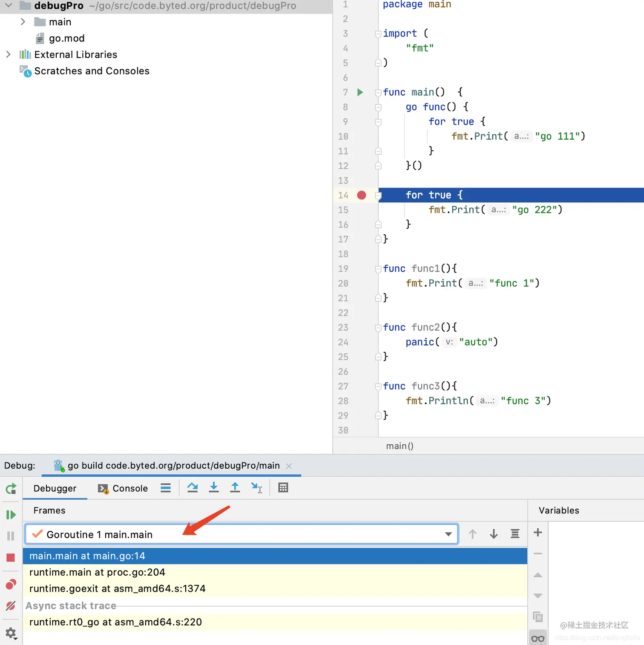
Task: Toggle the breakpoint on line 14
Action: pos(362,195)
